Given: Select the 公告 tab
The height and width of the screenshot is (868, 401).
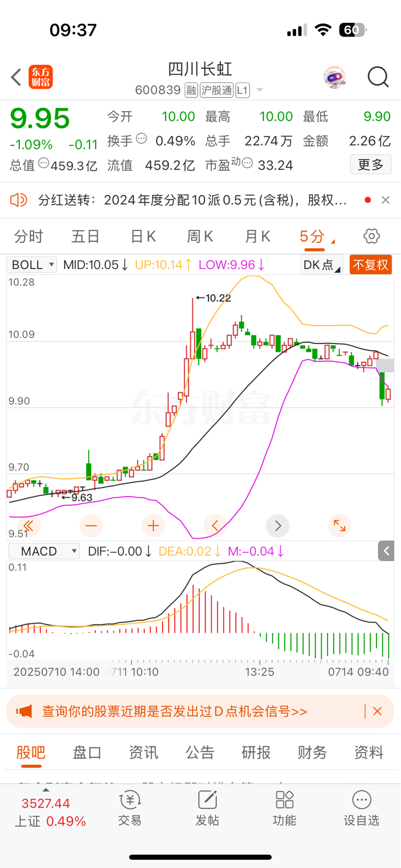Looking at the screenshot, I should 200,752.
